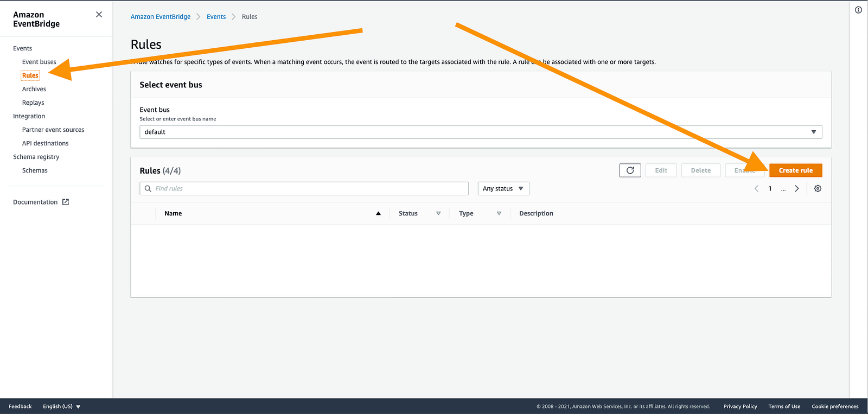Click the Delete button
This screenshot has height=414, width=868.
tap(701, 170)
